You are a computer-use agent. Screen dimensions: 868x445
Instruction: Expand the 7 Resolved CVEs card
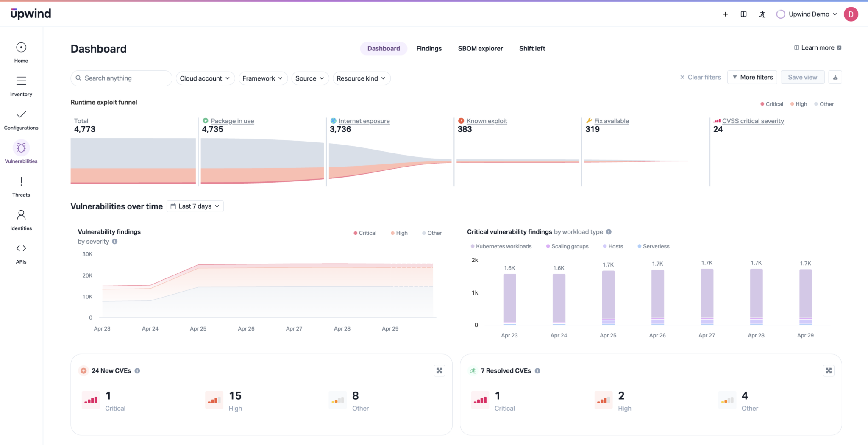coord(829,371)
